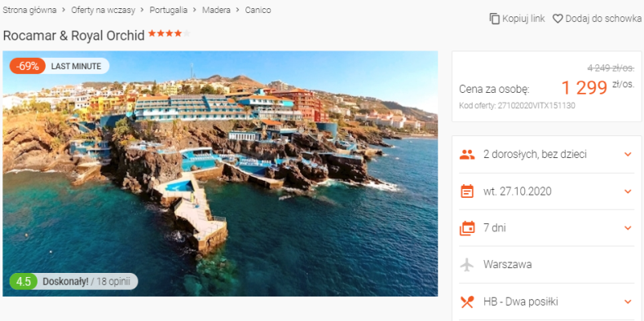Click the travelers people icon
This screenshot has width=644, height=321.
[467, 155]
